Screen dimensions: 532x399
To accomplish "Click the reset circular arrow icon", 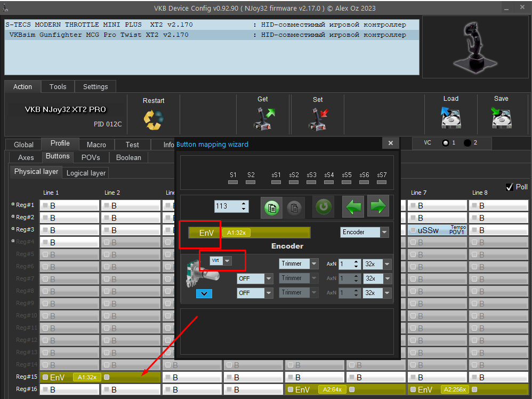I will [324, 206].
